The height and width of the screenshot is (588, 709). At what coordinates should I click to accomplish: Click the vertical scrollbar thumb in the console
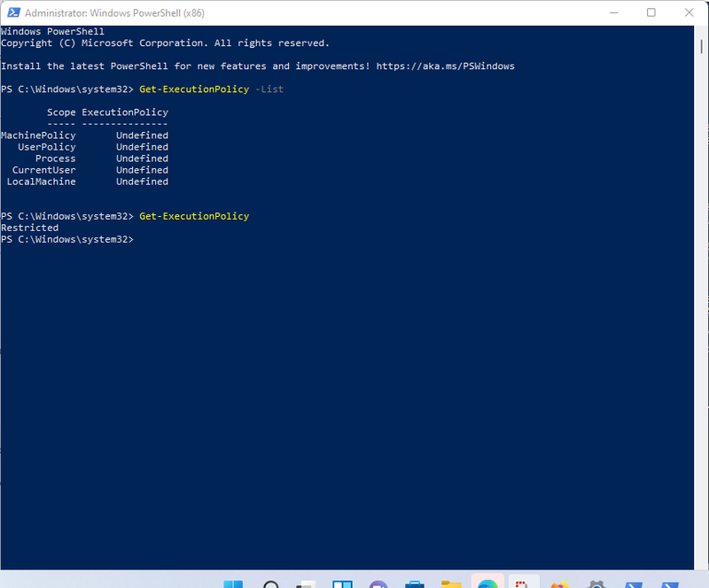[x=701, y=47]
